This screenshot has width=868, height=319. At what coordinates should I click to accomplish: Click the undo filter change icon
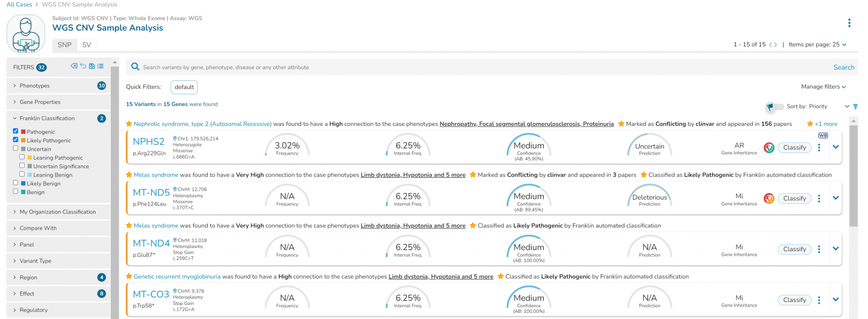(x=83, y=66)
